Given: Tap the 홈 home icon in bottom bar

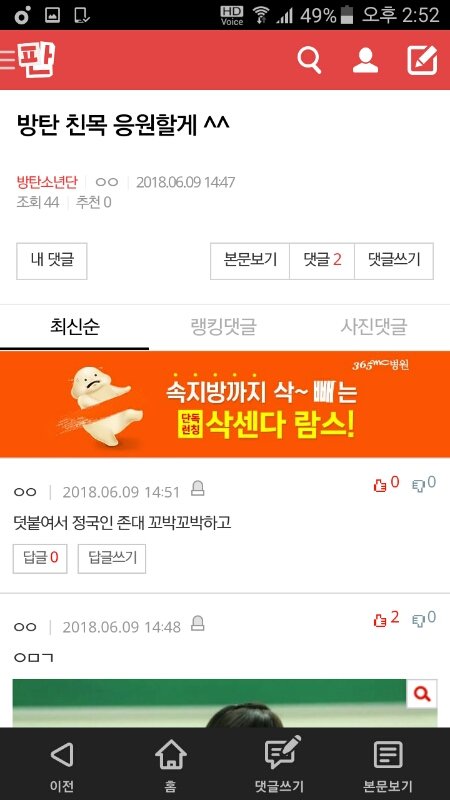Looking at the screenshot, I should 170,764.
